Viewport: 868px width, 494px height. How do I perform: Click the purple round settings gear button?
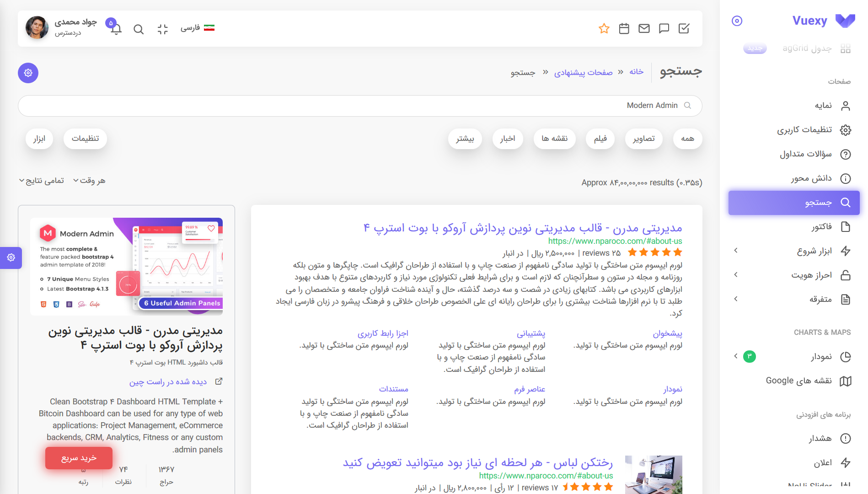click(28, 73)
